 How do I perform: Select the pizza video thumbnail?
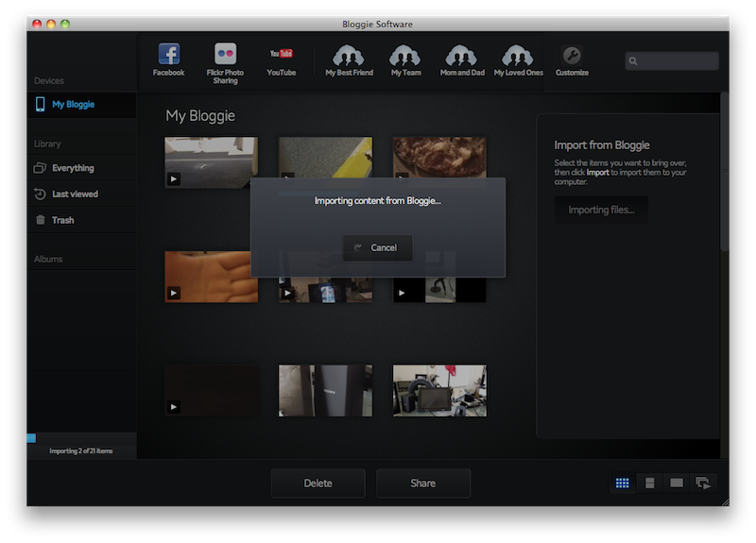[439, 157]
